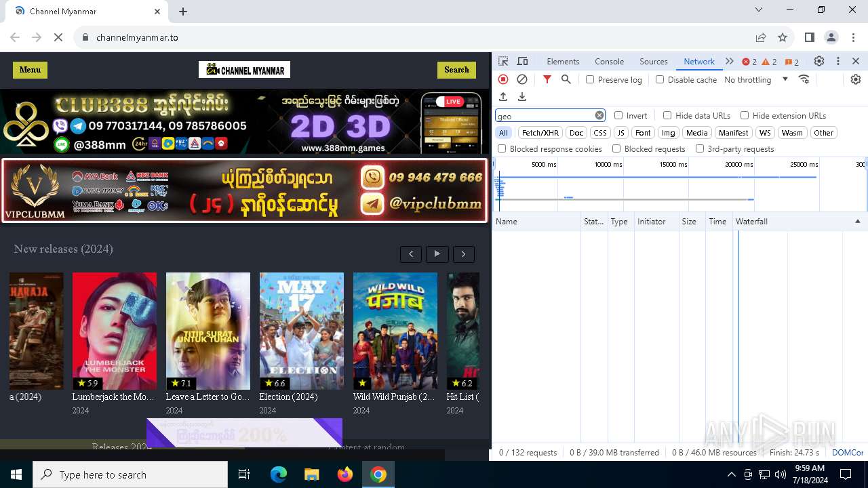Screen dimensions: 868x488
Task: Select the Network tab
Action: coord(699,61)
